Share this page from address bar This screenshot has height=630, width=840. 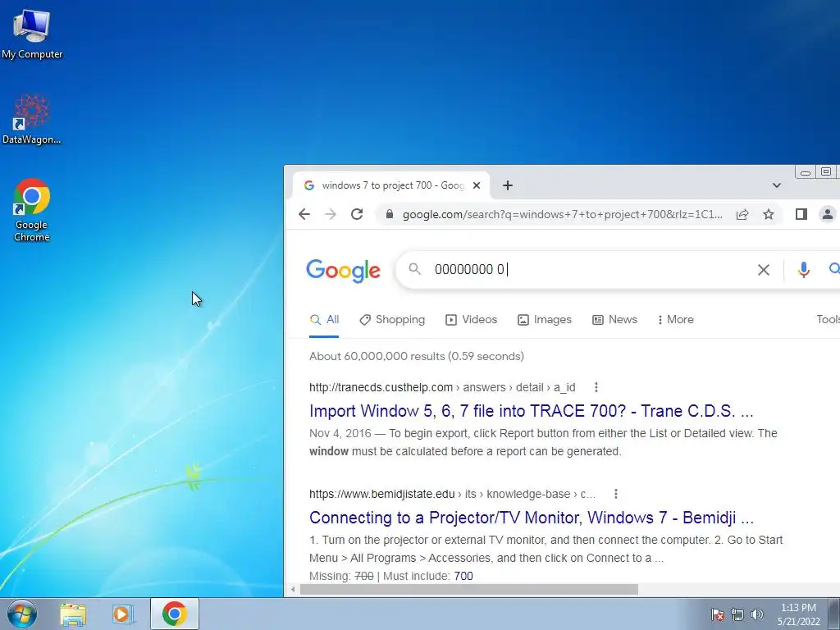742,214
